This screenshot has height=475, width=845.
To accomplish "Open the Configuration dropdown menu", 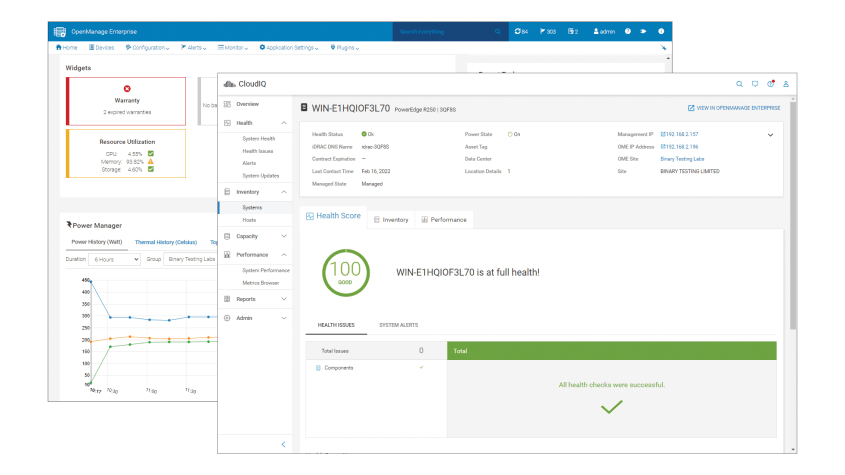I will 147,48.
